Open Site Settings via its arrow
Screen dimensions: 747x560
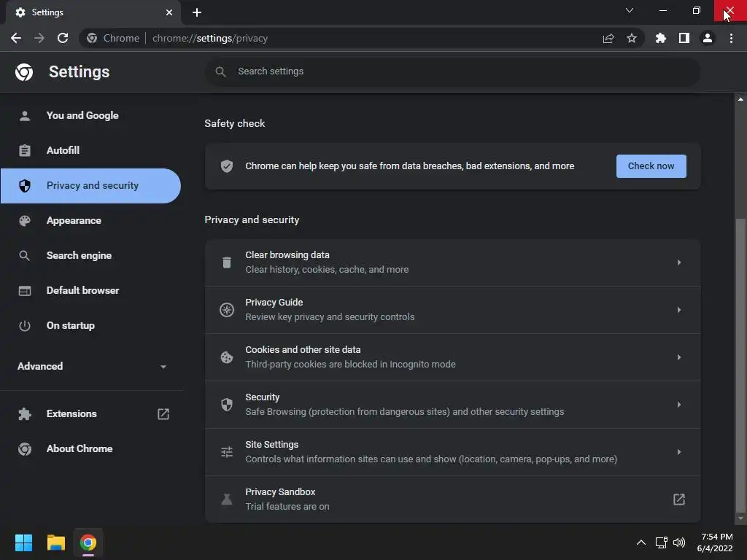tap(679, 452)
